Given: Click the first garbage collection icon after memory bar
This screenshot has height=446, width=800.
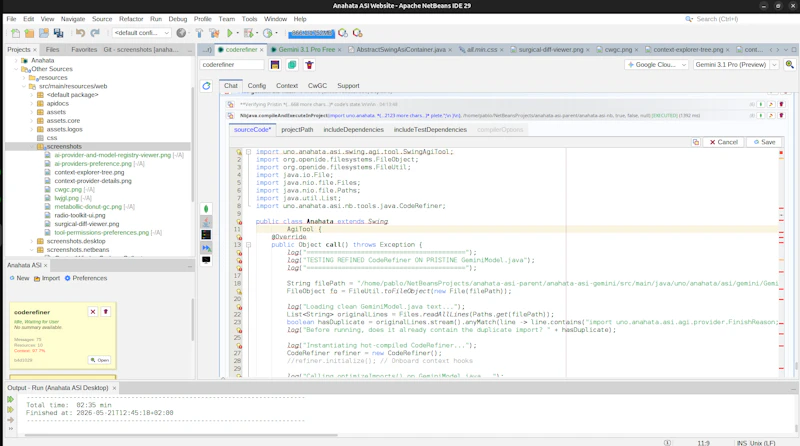Looking at the screenshot, I should (x=343, y=33).
